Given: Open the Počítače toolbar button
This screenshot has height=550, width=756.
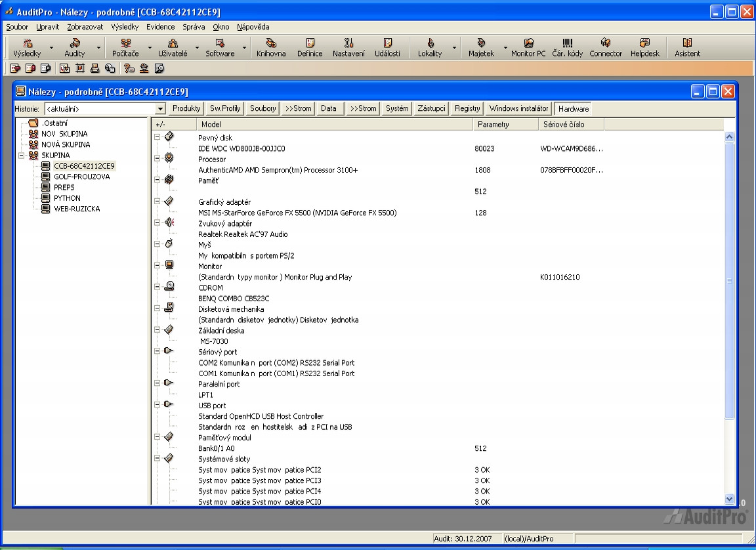Looking at the screenshot, I should click(125, 48).
